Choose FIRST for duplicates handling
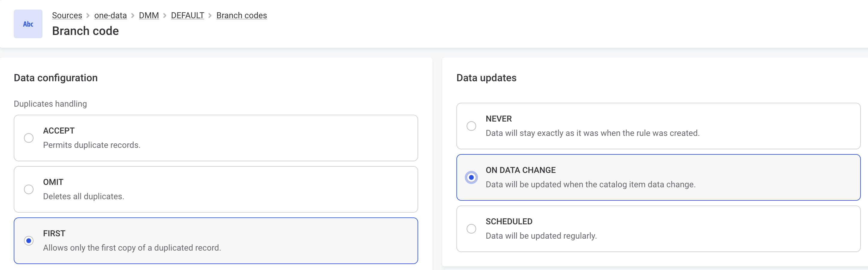Viewport: 868px width, 270px height. (29, 240)
